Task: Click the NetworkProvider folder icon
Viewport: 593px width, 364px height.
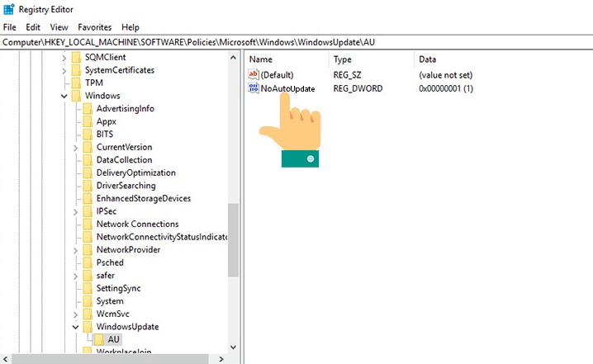Action: click(x=88, y=250)
